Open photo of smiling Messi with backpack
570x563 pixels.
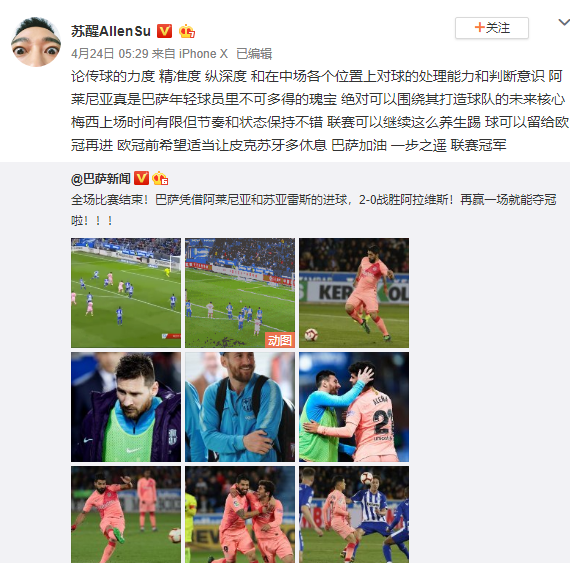(x=240, y=407)
